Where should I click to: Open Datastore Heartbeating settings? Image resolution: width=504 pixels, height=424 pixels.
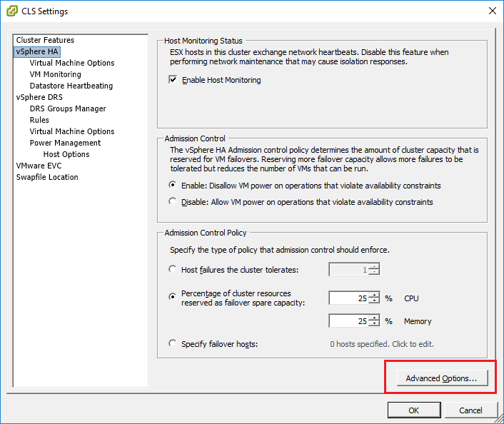(x=71, y=86)
